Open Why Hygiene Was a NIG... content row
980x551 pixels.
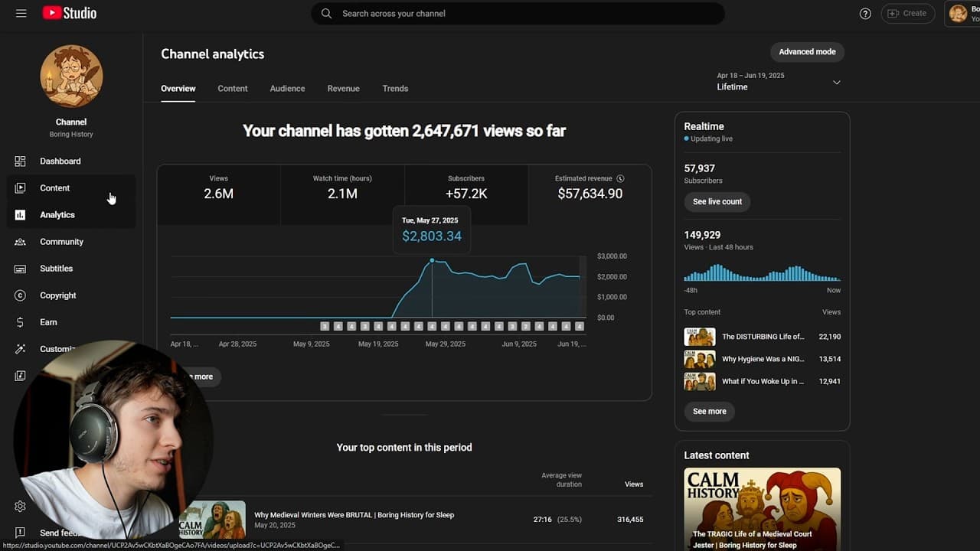762,359
